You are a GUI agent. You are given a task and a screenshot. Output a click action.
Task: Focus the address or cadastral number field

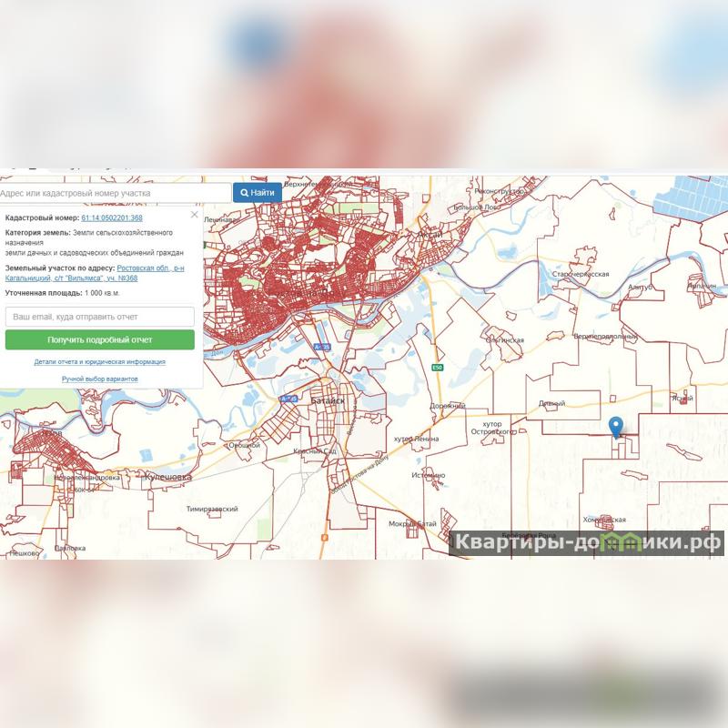coord(116,193)
